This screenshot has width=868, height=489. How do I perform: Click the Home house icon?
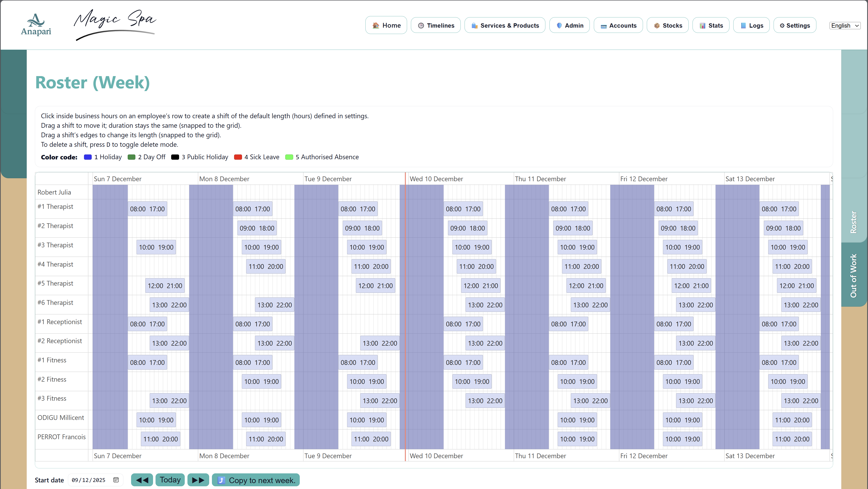pos(376,26)
